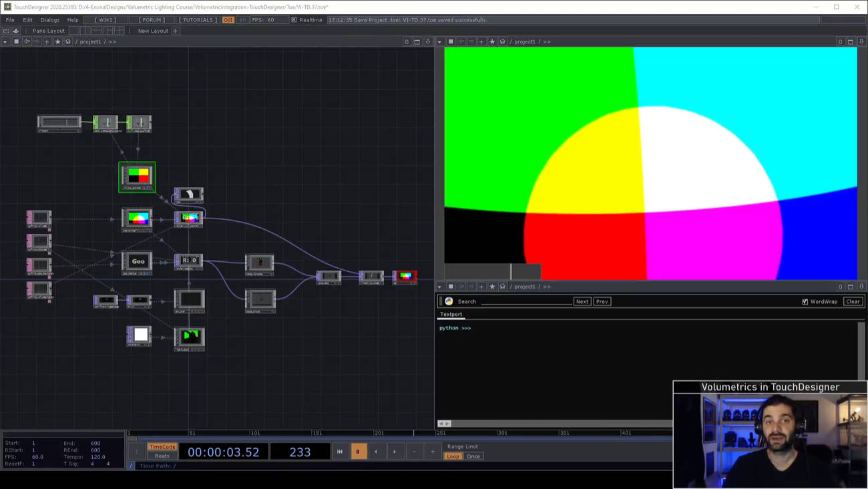Open left pane type dropdown arrow
868x489 pixels.
click(5, 41)
